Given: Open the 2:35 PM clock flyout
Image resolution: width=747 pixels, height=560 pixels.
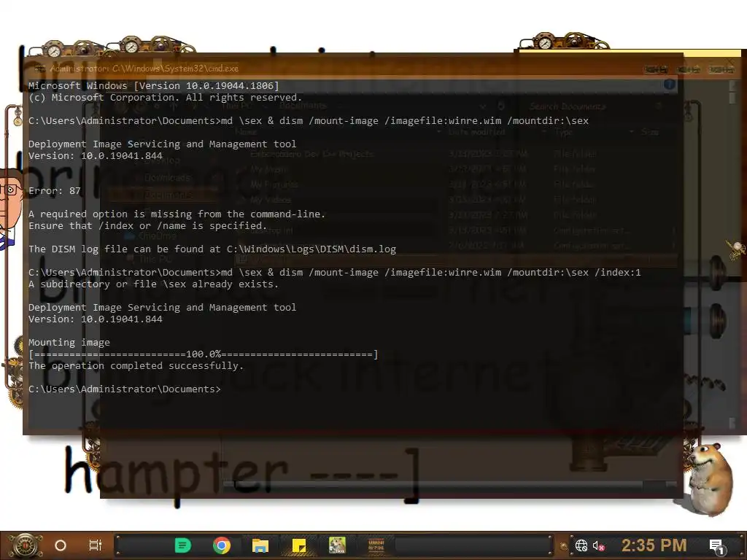Looking at the screenshot, I should pos(654,545).
